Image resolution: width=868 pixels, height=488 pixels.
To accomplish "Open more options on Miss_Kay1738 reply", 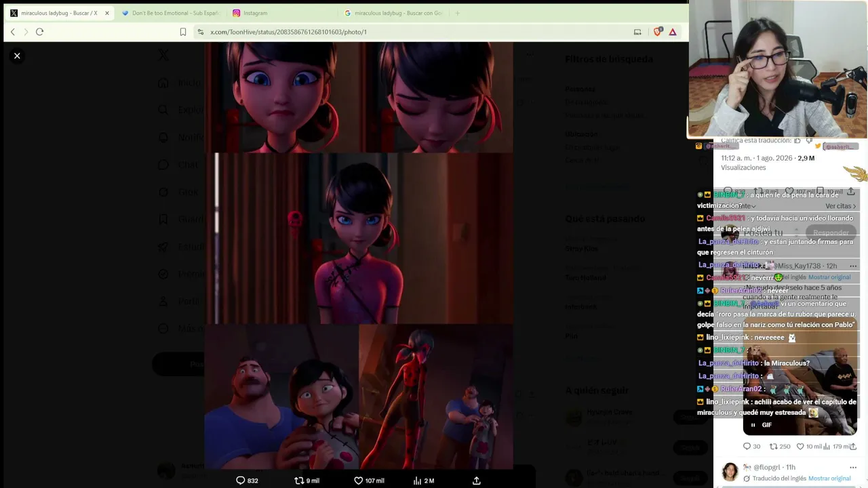I will [x=853, y=266].
